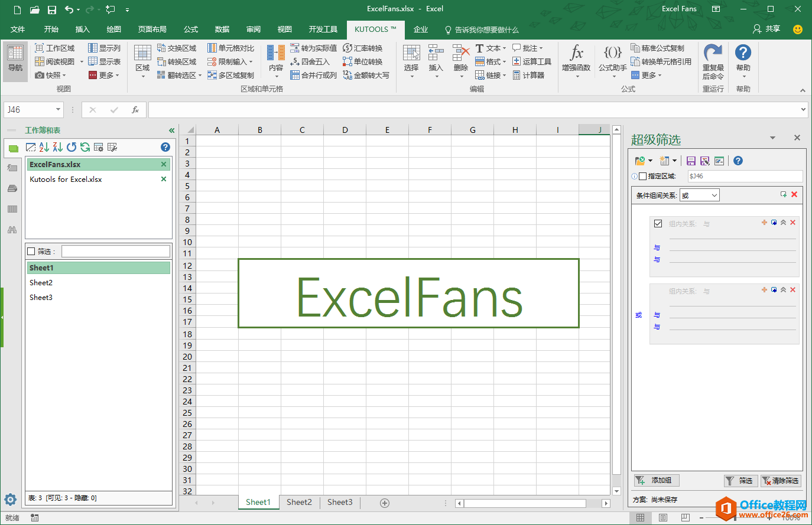This screenshot has width=812, height=525.
Task: Collapse the ribbon with the chevron
Action: coord(803,90)
